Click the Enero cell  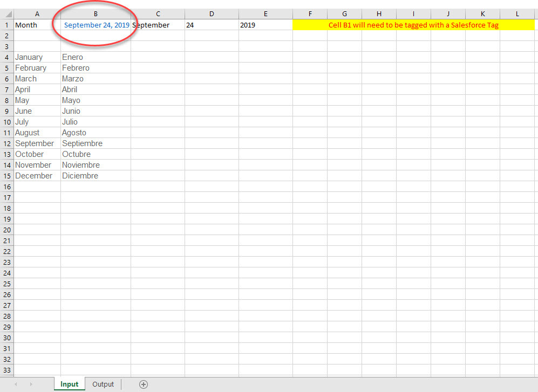[x=96, y=57]
